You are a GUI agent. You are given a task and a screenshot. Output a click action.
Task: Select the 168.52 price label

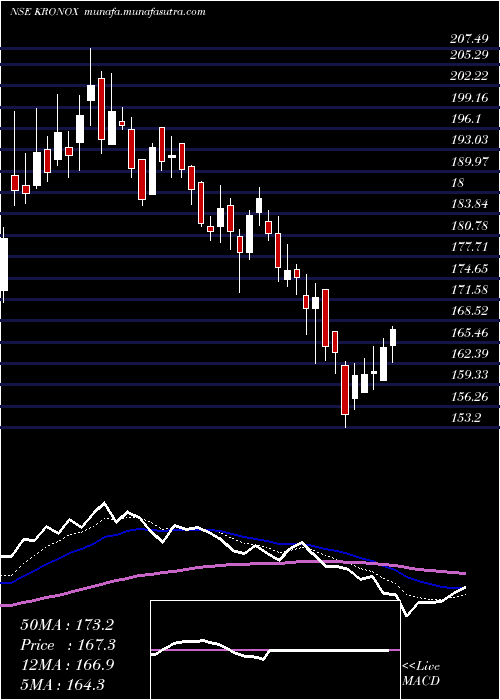pos(469,311)
